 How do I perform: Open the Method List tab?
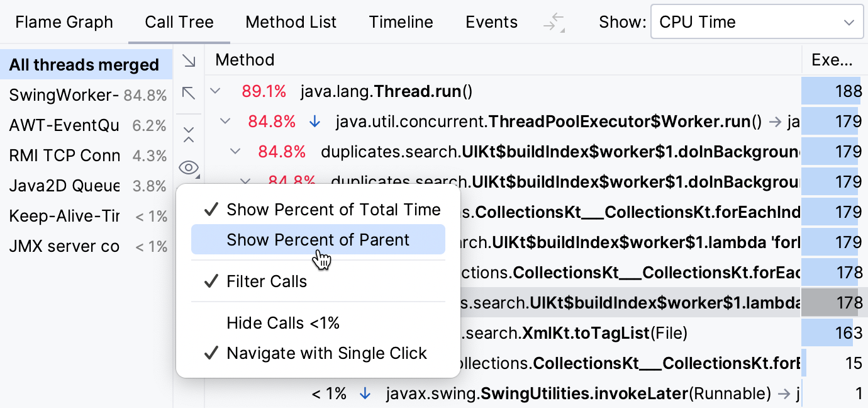point(291,21)
